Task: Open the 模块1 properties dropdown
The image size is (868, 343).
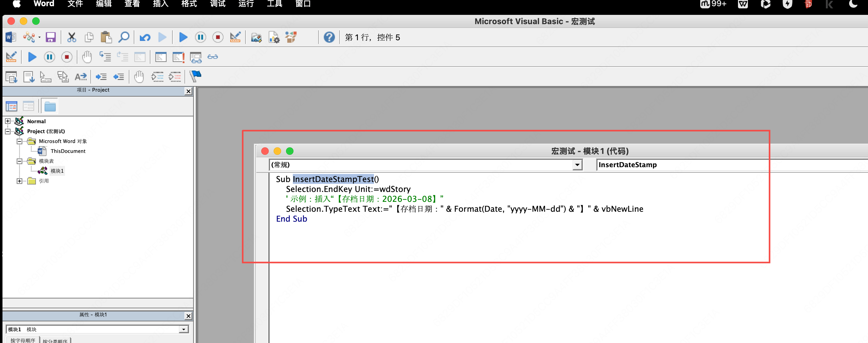Action: click(183, 329)
